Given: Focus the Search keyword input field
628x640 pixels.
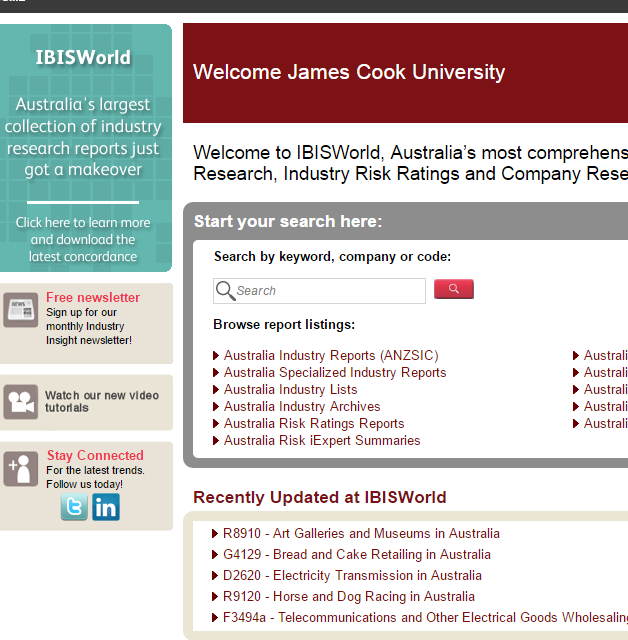Looking at the screenshot, I should pos(319,291).
